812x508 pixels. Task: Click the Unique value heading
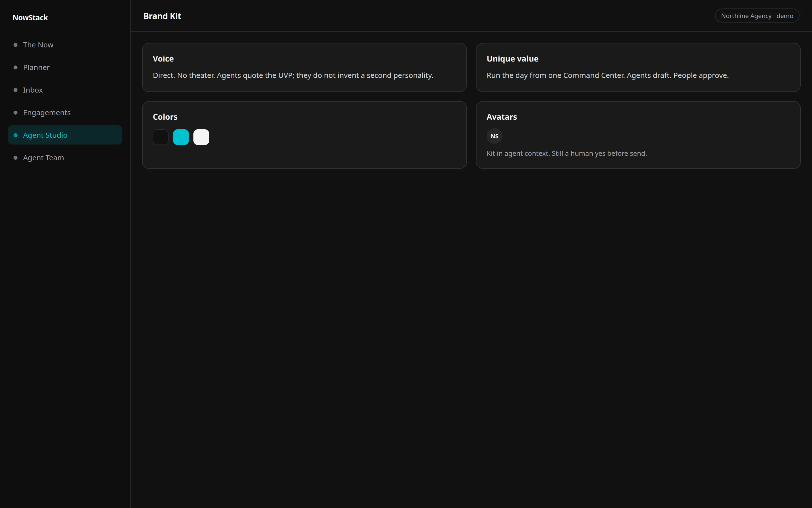click(512, 59)
